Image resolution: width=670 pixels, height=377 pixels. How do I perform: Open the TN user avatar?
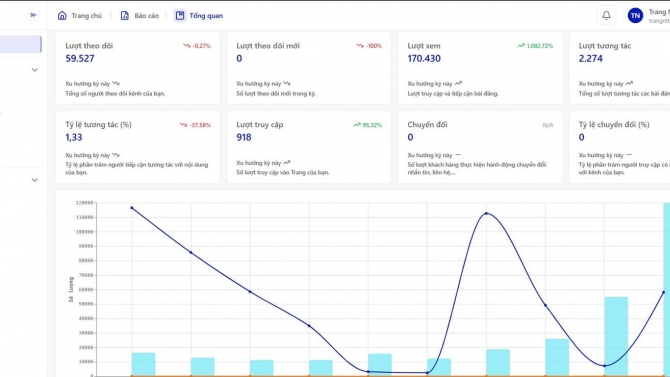click(x=635, y=15)
